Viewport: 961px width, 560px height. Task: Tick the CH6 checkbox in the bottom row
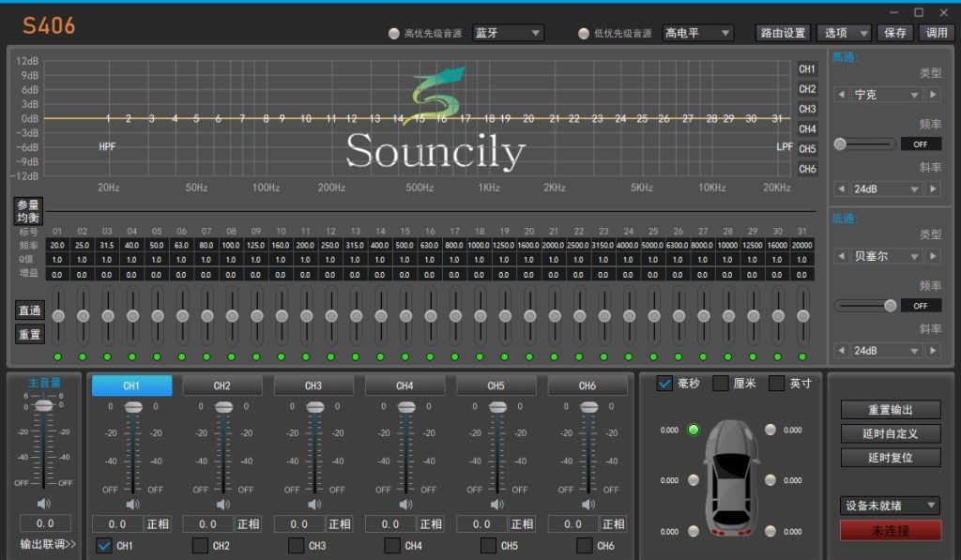pos(585,545)
